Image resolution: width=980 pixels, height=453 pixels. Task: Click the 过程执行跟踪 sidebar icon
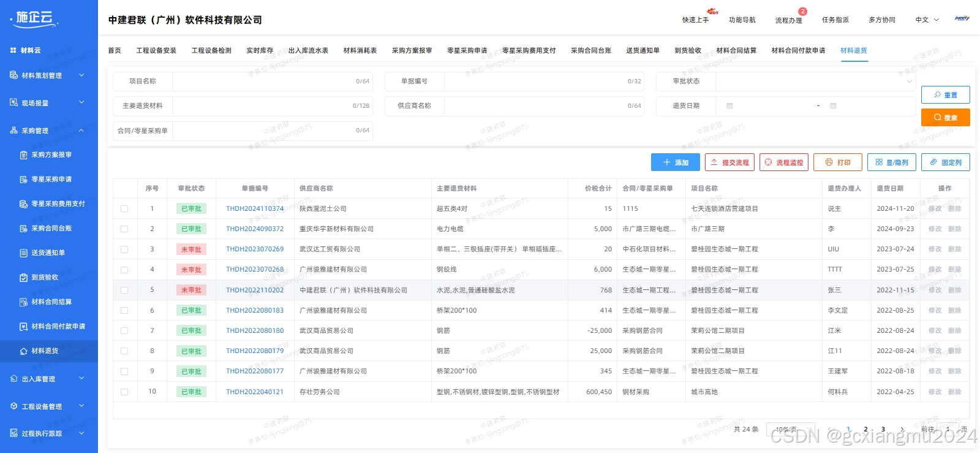click(13, 433)
